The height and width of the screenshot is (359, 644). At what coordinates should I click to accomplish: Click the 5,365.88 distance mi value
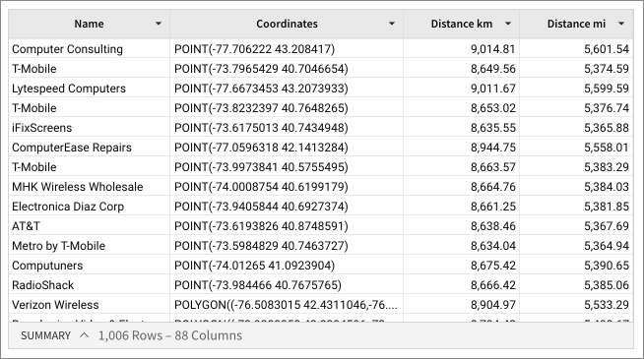[x=607, y=128]
